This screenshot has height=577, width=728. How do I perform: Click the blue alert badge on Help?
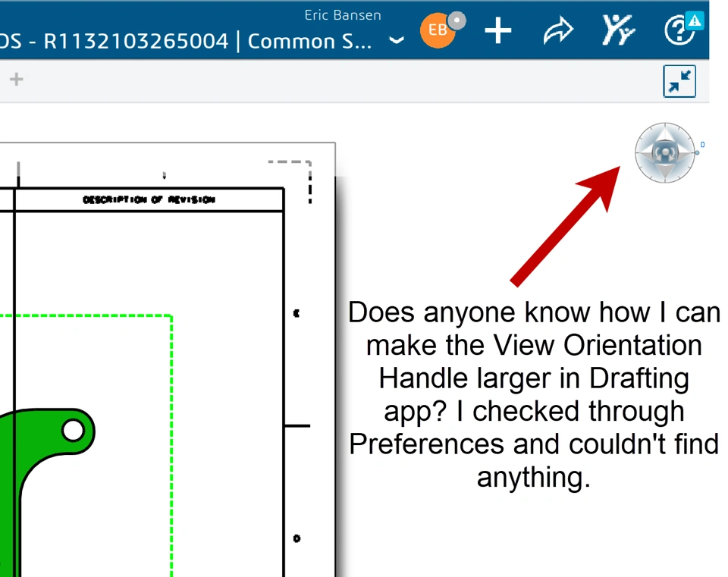click(694, 20)
